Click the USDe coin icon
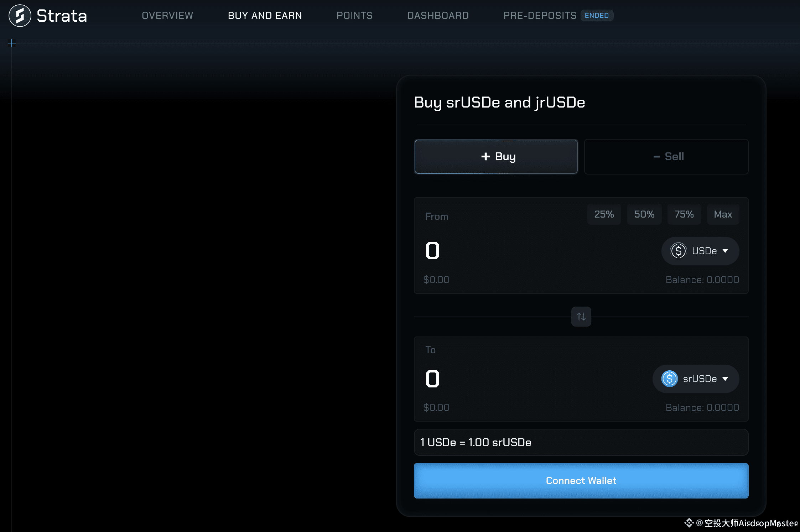Viewport: 800px width, 532px height. pos(678,251)
